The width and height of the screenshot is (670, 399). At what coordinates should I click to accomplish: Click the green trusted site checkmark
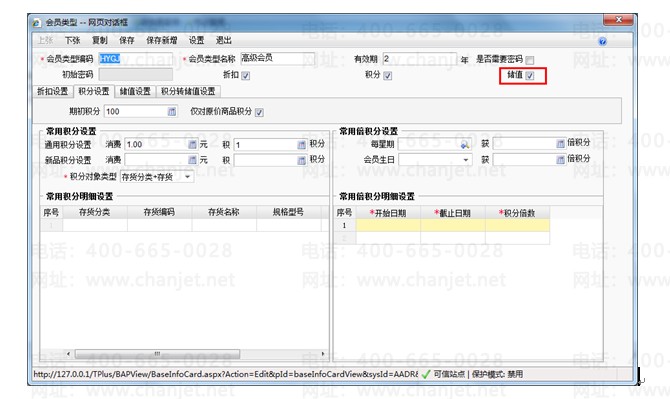pyautogui.click(x=426, y=375)
